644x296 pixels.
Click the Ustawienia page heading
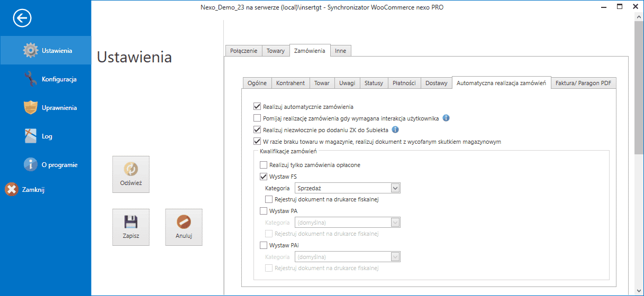click(x=134, y=57)
